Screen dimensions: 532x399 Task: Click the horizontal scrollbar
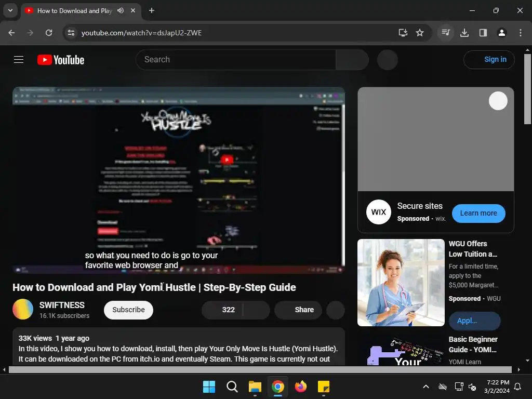260,369
